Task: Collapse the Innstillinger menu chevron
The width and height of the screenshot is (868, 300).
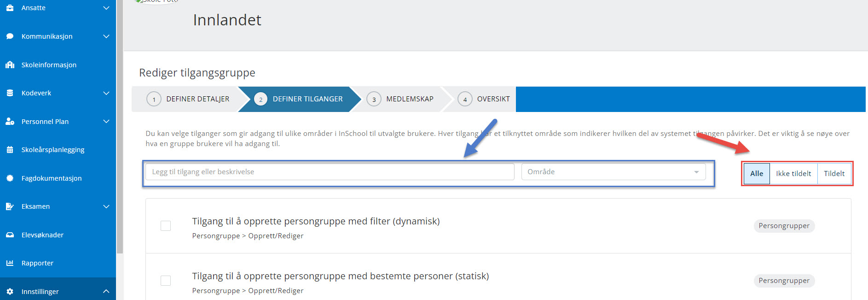Action: 106,292
